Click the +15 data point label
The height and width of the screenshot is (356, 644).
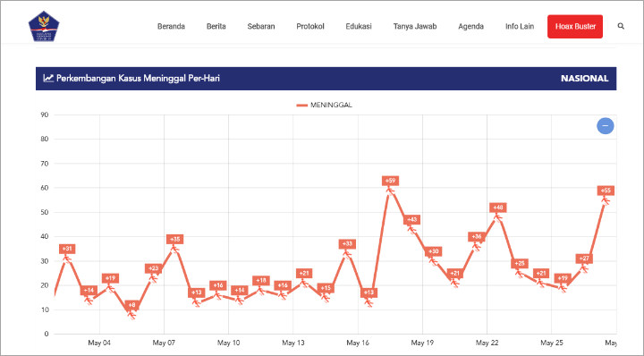click(x=326, y=288)
